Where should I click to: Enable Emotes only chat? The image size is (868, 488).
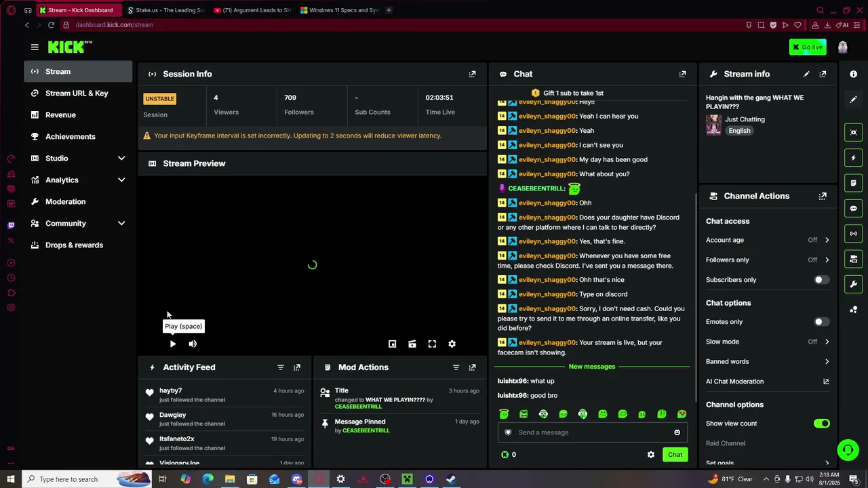[821, 322]
